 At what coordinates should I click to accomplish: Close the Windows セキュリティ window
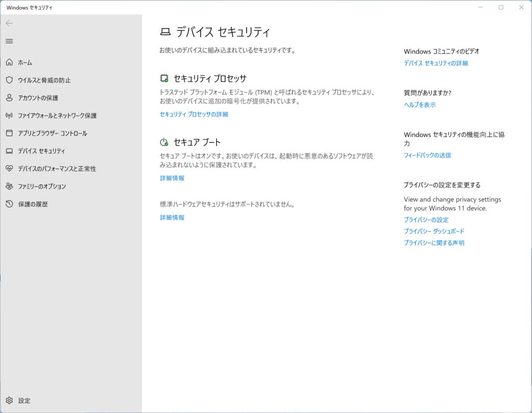pos(522,7)
